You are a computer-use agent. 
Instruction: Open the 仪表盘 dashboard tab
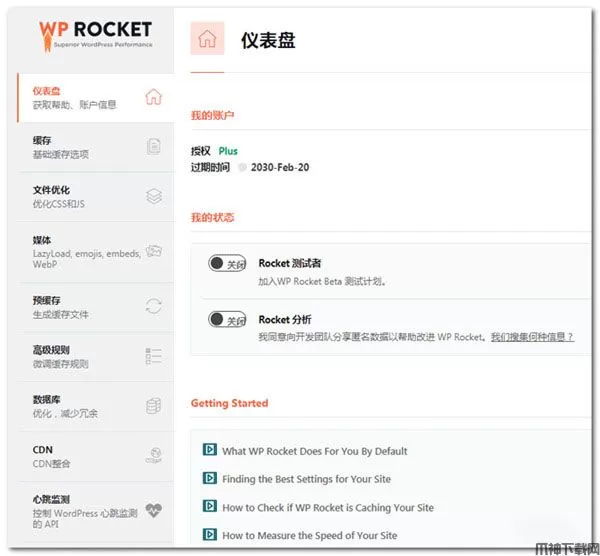click(x=96, y=98)
